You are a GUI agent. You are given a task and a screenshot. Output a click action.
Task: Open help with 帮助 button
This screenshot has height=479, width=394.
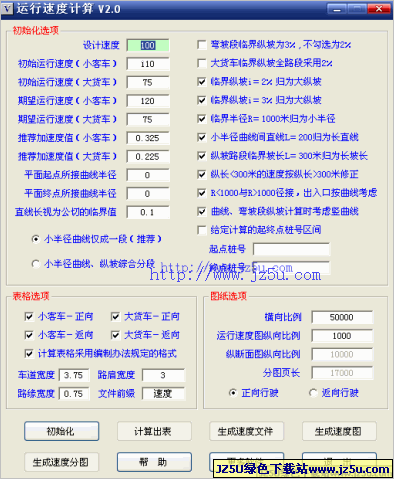(x=154, y=462)
